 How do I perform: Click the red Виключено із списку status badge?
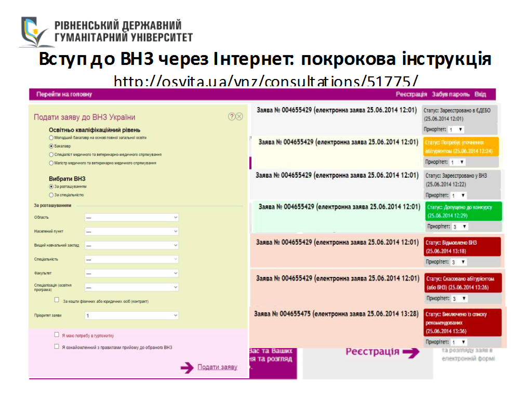click(462, 322)
